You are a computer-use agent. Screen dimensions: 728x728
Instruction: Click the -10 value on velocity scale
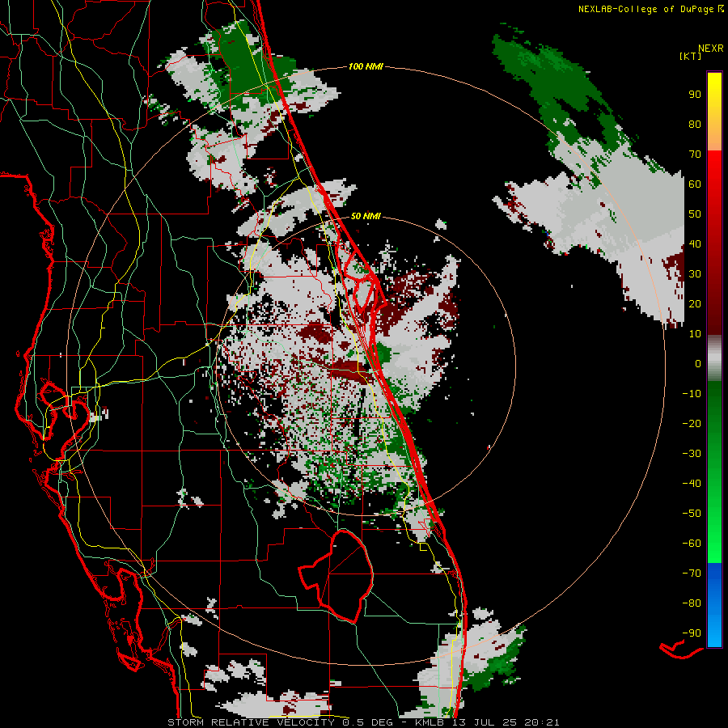[x=692, y=394]
